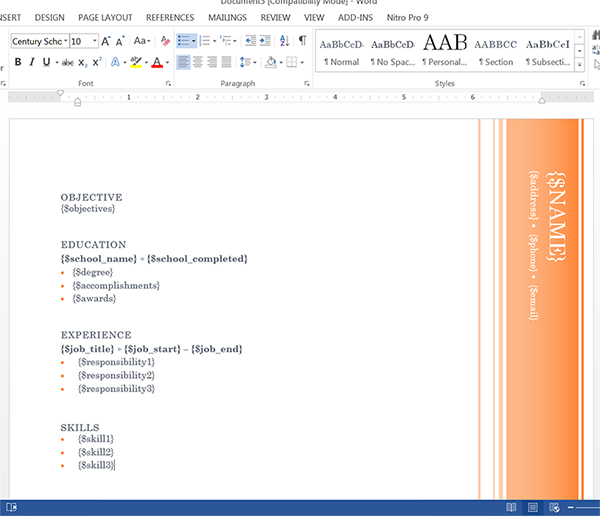Expand font color dropdown arrow

(x=167, y=62)
